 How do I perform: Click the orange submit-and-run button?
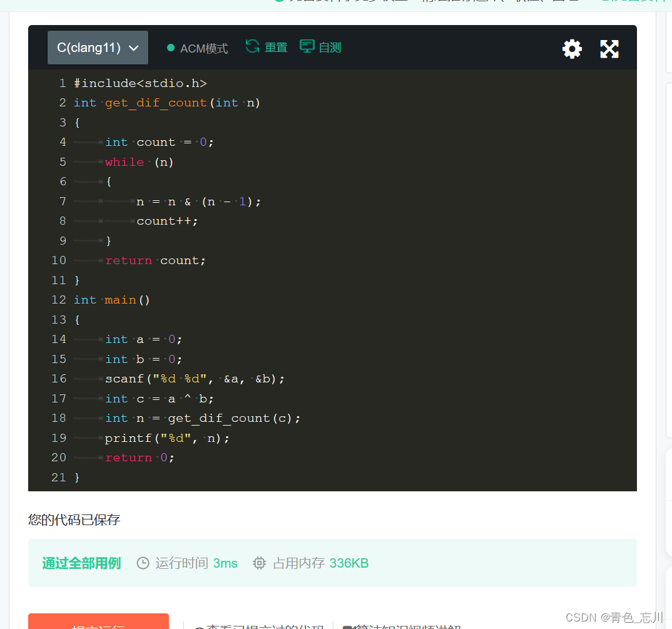tap(99, 621)
